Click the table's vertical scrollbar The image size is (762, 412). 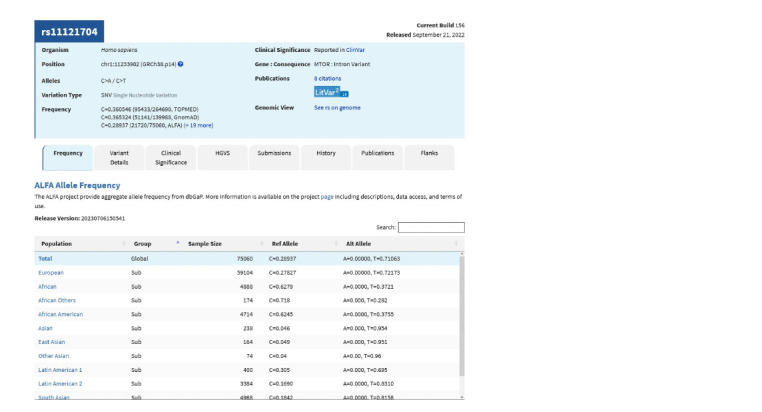tap(462, 316)
